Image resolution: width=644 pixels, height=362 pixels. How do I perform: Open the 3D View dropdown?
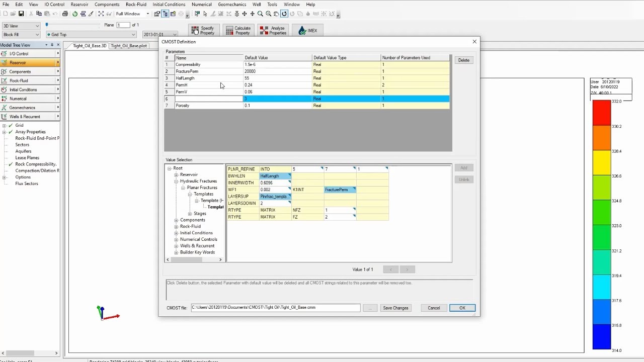click(21, 26)
